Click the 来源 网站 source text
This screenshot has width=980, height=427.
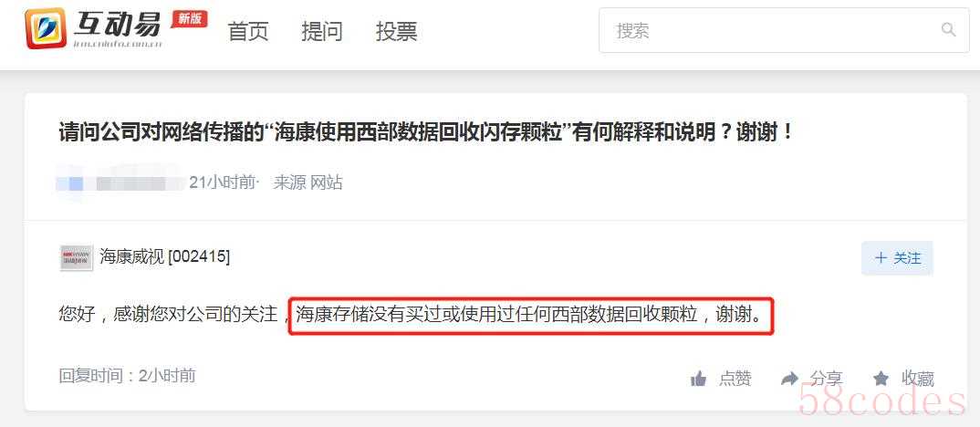click(308, 182)
